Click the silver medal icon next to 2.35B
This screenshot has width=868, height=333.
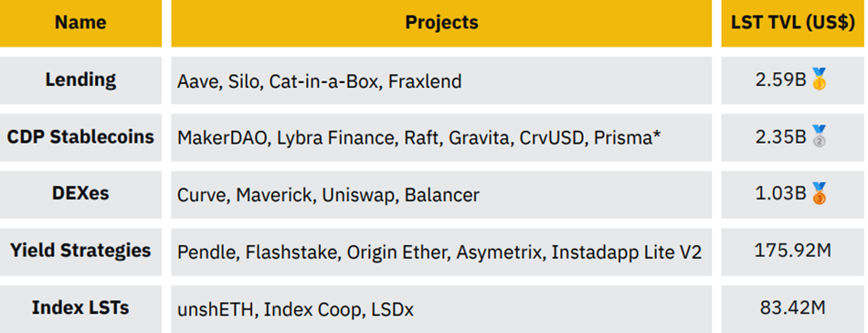point(820,136)
